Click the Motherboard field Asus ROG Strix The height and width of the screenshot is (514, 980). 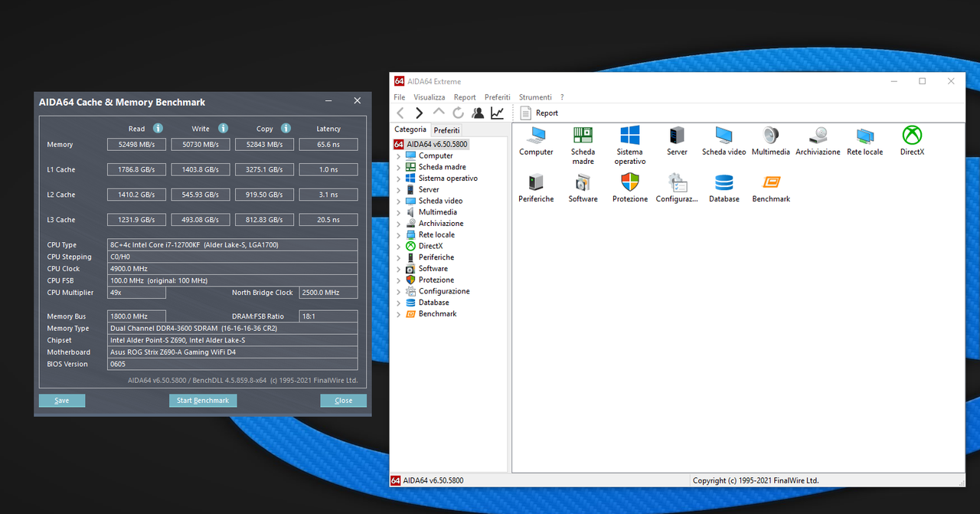click(x=232, y=352)
